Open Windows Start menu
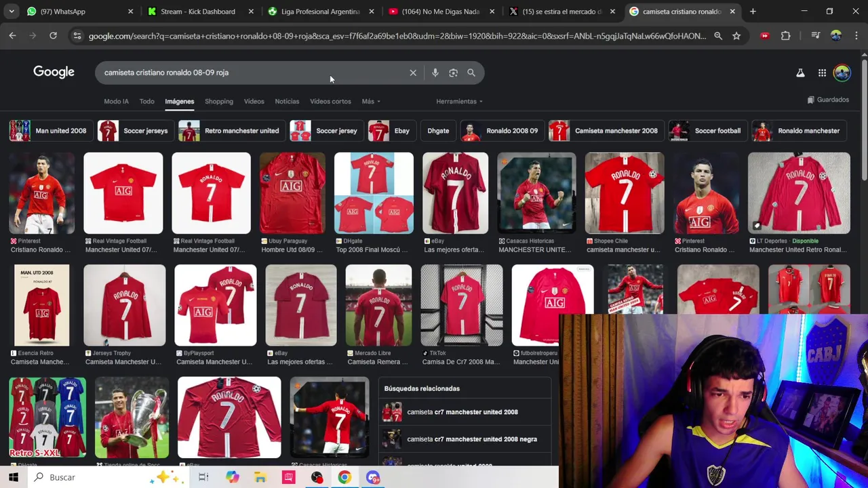The height and width of the screenshot is (488, 868). (14, 477)
